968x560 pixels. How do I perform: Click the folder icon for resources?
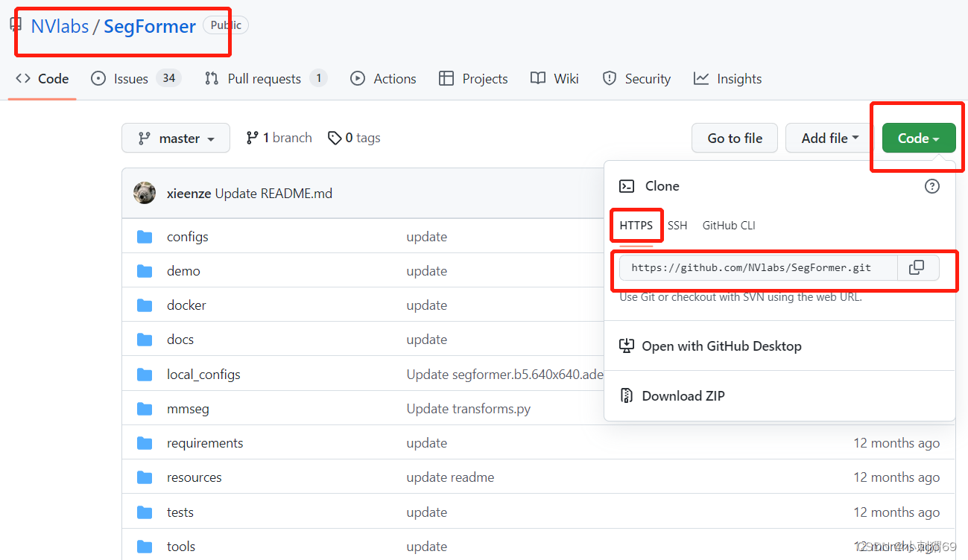[x=145, y=477]
